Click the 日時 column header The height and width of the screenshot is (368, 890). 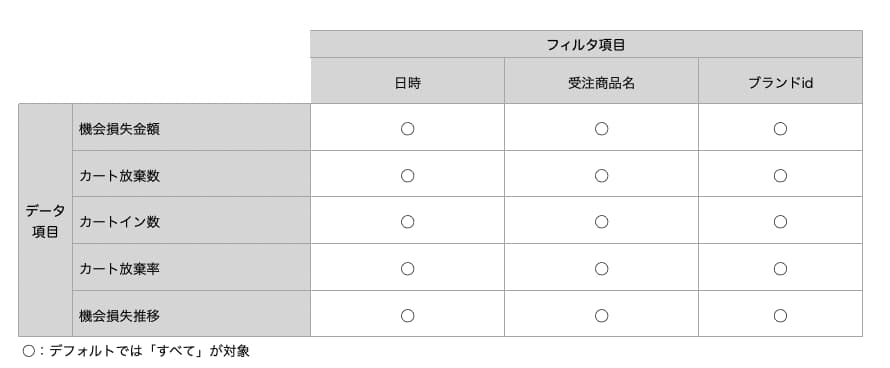coord(408,81)
